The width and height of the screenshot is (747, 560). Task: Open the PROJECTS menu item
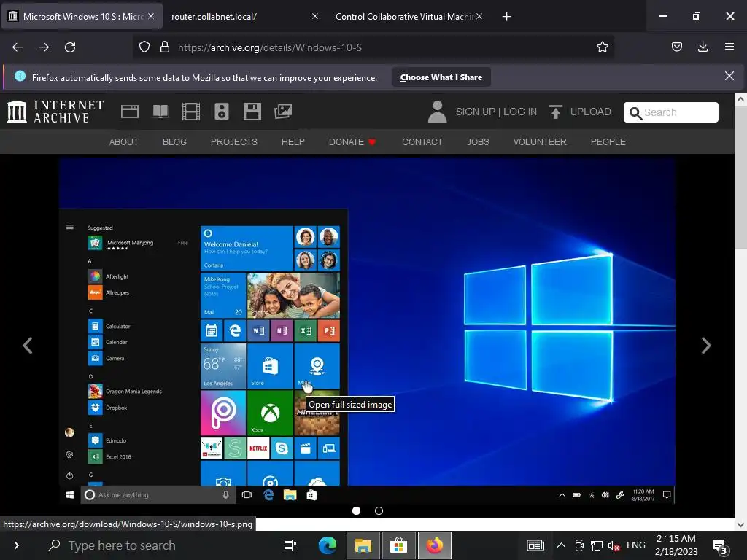(x=234, y=142)
